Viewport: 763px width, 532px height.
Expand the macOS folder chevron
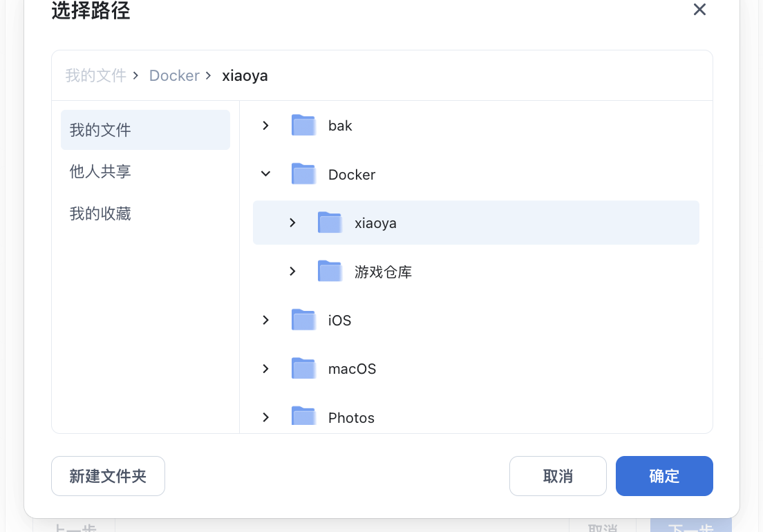[266, 369]
